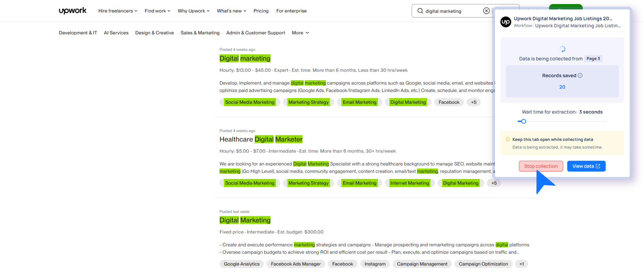
Task: Expand the Hire freelancers menu
Action: point(118,11)
